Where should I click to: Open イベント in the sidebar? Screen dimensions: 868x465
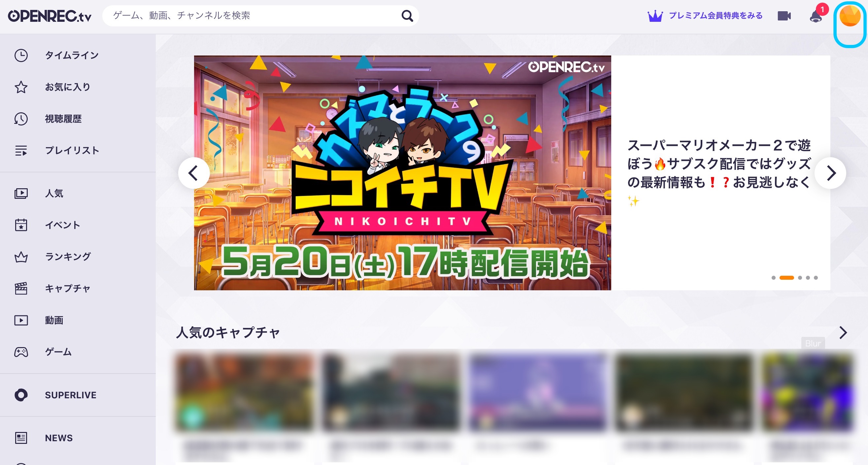(62, 225)
